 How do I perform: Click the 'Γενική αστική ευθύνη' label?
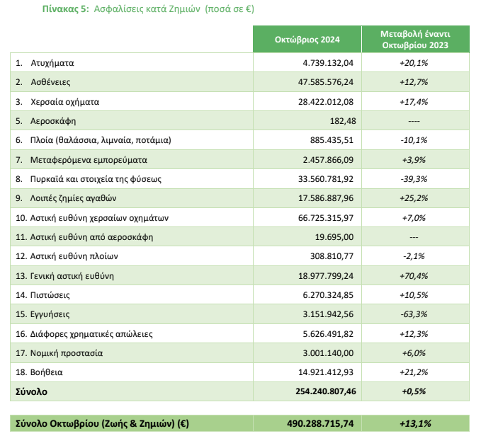coord(72,276)
